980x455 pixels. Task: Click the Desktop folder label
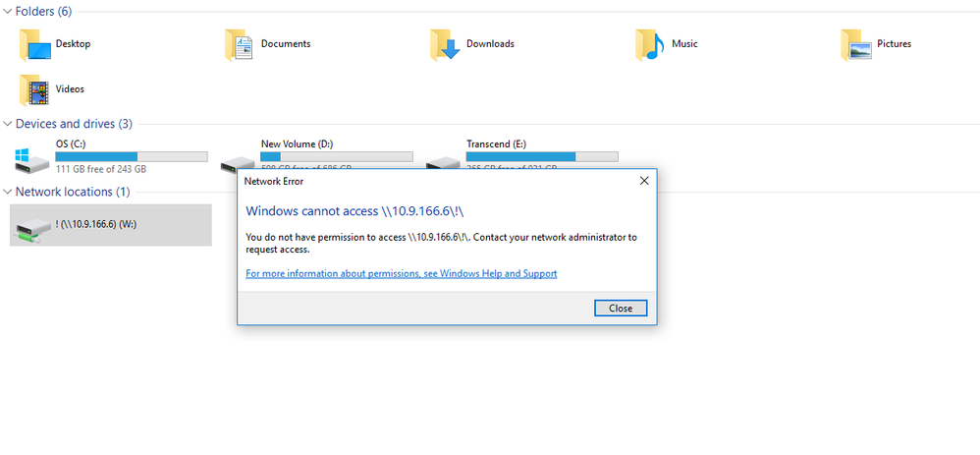(x=73, y=44)
